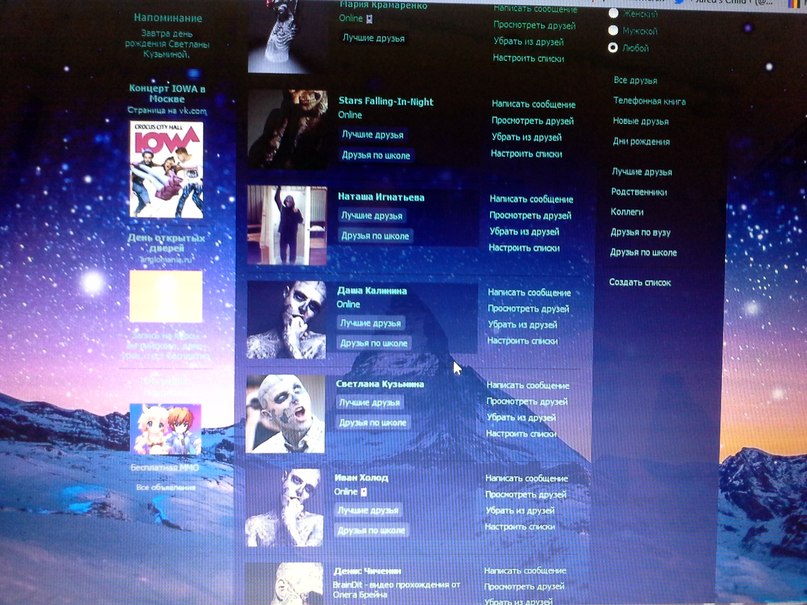Click Написать сообщение for Иван Холод

pos(527,478)
